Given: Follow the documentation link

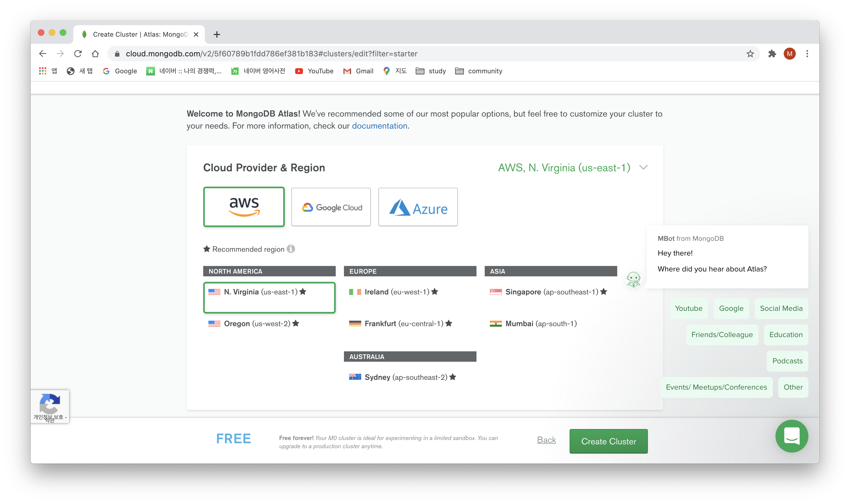Looking at the screenshot, I should point(379,126).
